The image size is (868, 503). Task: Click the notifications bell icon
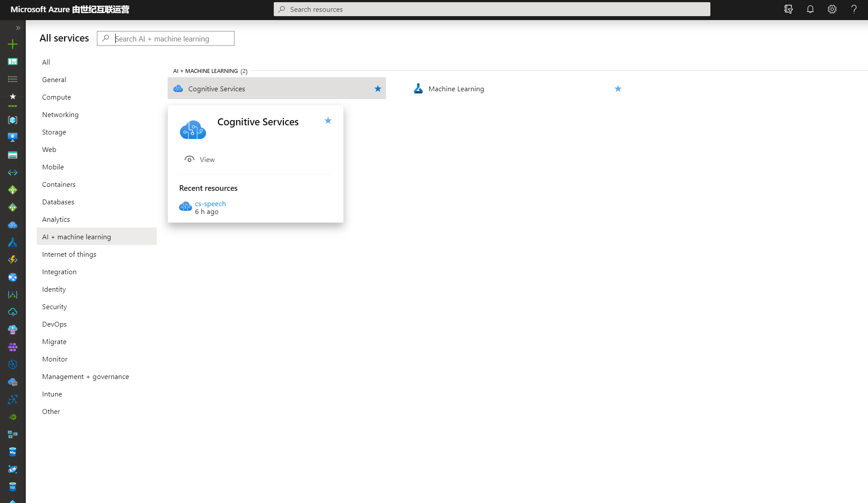810,9
